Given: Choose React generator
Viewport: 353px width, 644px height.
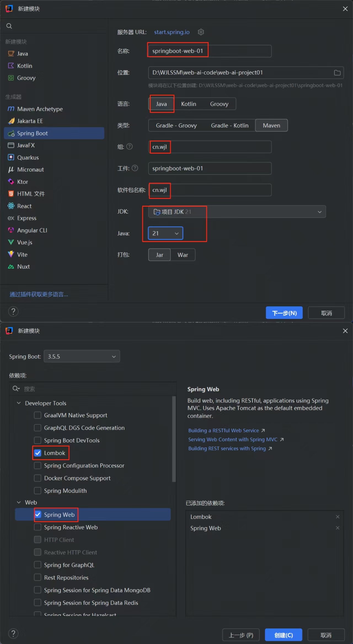Looking at the screenshot, I should [55, 206].
